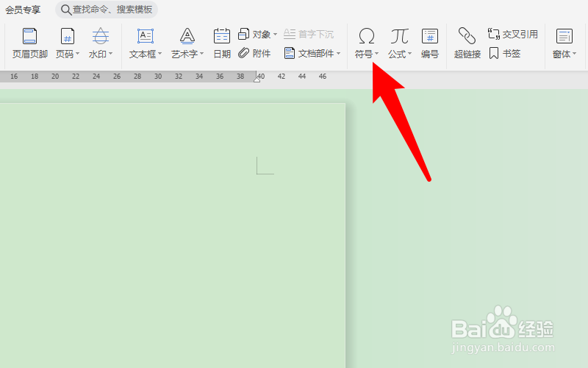Expand the 页码 dropdown arrow
This screenshot has width=588, height=368.
(x=78, y=54)
